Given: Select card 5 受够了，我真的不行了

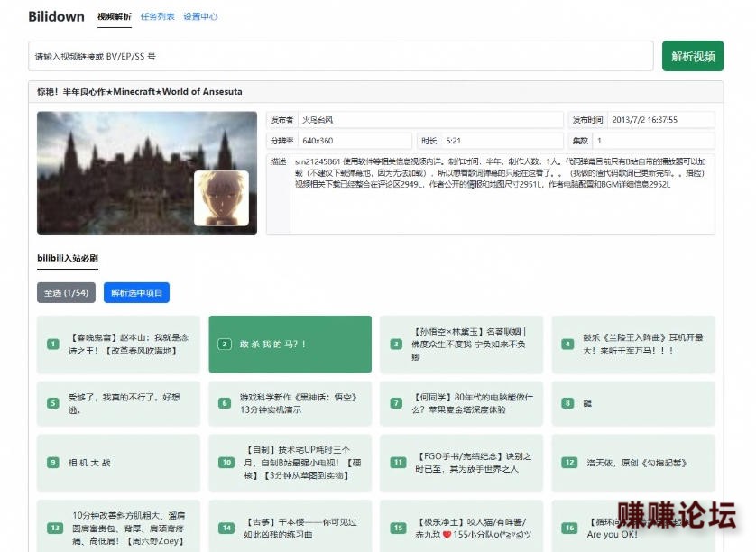Looking at the screenshot, I should pos(118,403).
